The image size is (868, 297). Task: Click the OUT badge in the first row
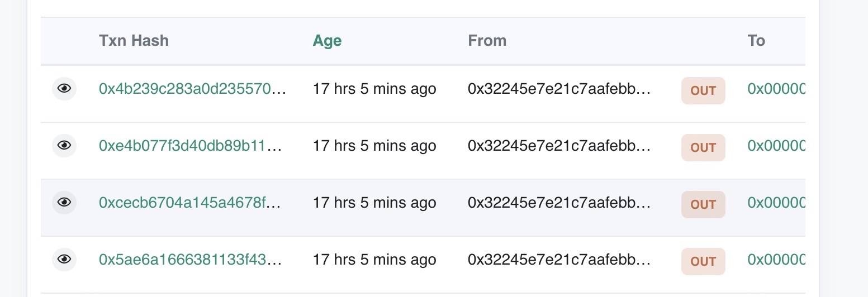703,90
